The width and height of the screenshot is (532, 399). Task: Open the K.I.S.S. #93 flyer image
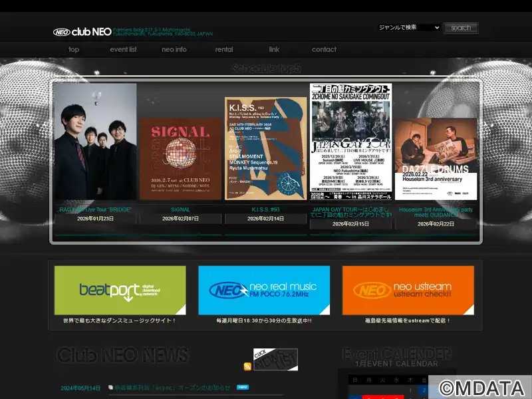(265, 148)
